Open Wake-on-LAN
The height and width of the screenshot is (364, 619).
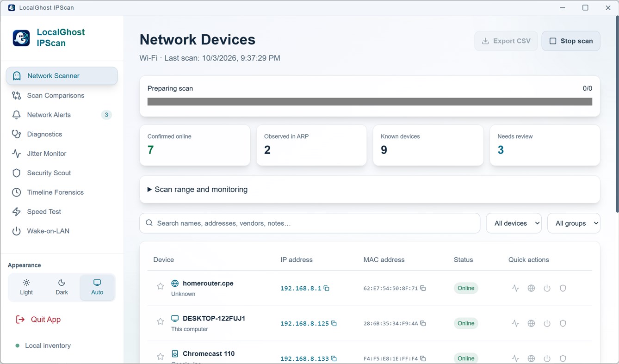point(62,231)
